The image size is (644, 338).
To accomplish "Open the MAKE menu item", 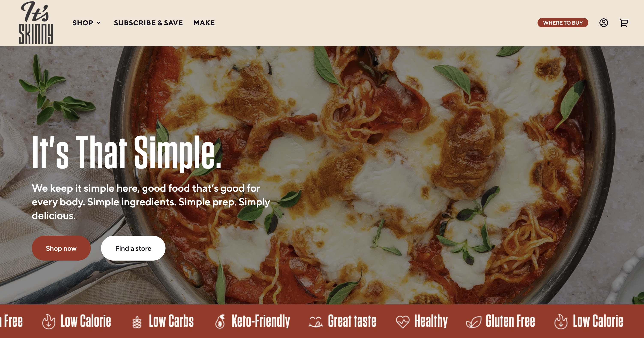I will [204, 23].
